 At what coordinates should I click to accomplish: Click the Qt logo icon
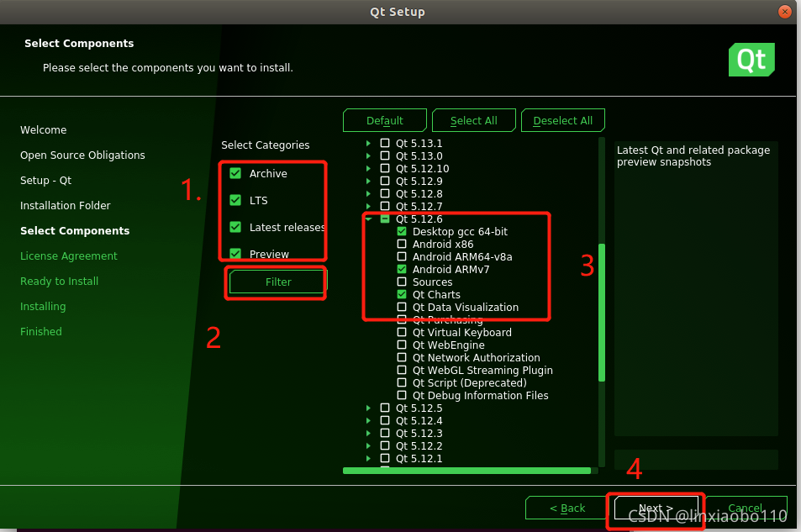click(751, 60)
